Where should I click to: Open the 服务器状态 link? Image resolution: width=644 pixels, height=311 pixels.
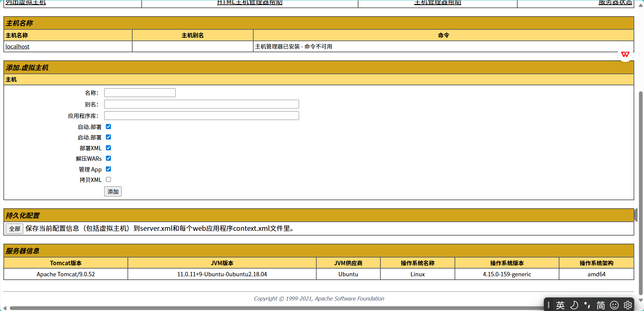(x=615, y=2)
